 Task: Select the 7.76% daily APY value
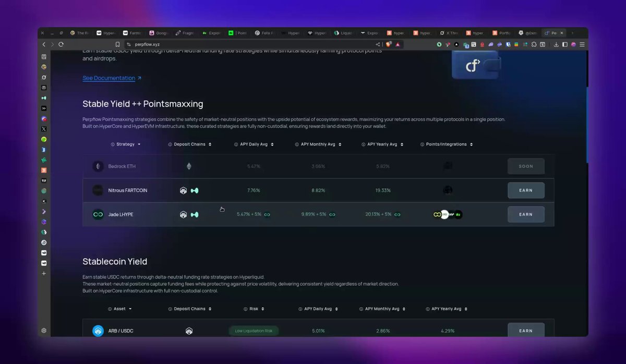[254, 190]
